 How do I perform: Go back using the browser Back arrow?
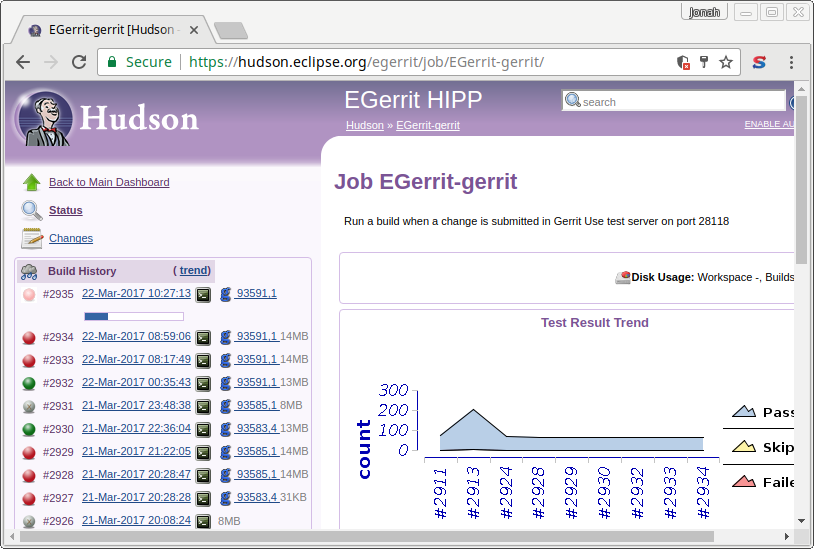(23, 62)
